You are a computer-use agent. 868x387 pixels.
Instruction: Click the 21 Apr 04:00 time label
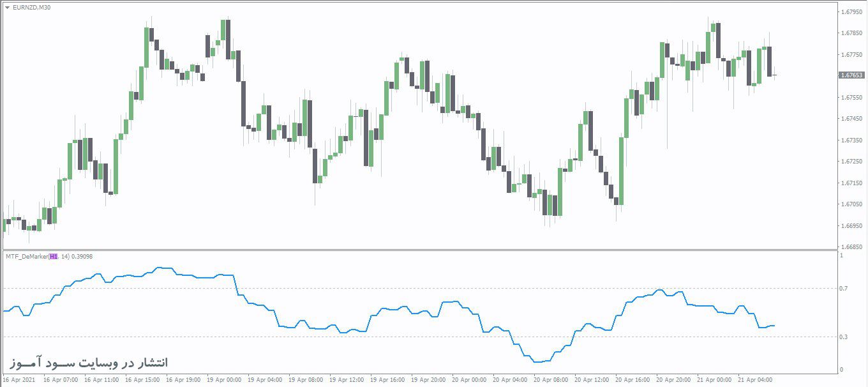[x=756, y=380]
